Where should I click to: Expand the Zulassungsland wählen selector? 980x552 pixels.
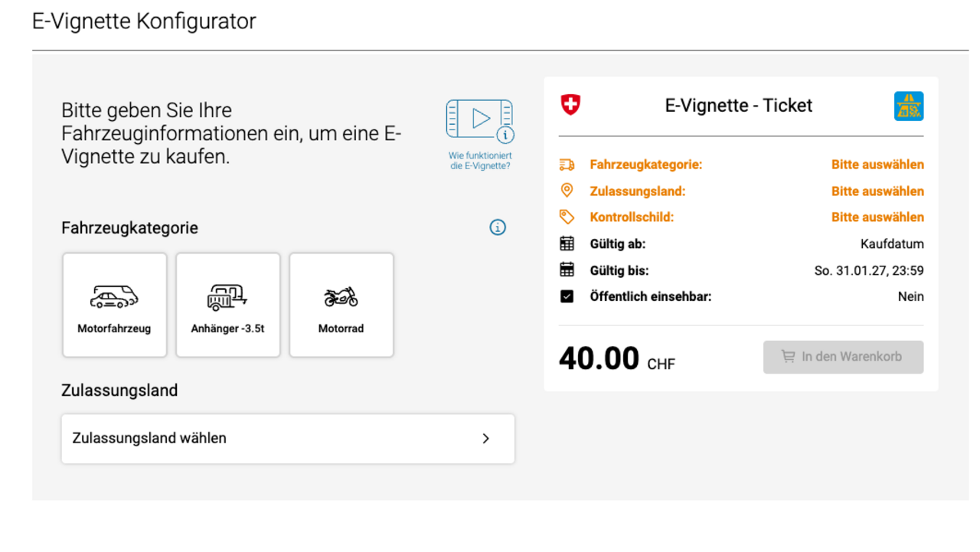point(287,438)
